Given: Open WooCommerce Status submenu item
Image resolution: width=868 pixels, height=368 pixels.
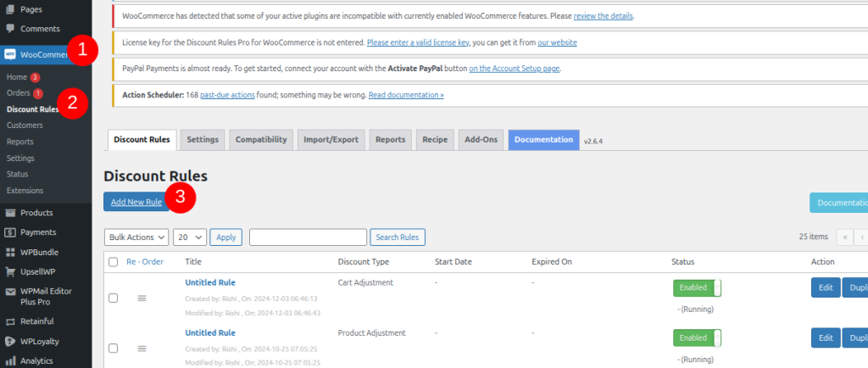Looking at the screenshot, I should (17, 174).
